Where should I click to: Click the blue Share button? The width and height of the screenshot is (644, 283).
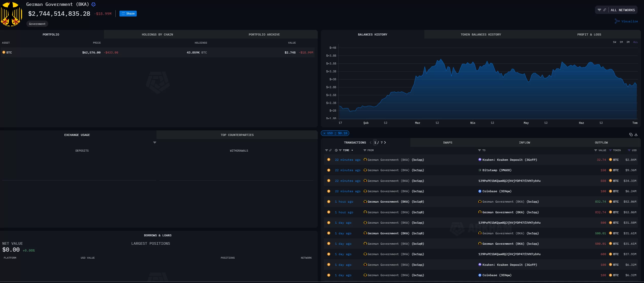(128, 14)
